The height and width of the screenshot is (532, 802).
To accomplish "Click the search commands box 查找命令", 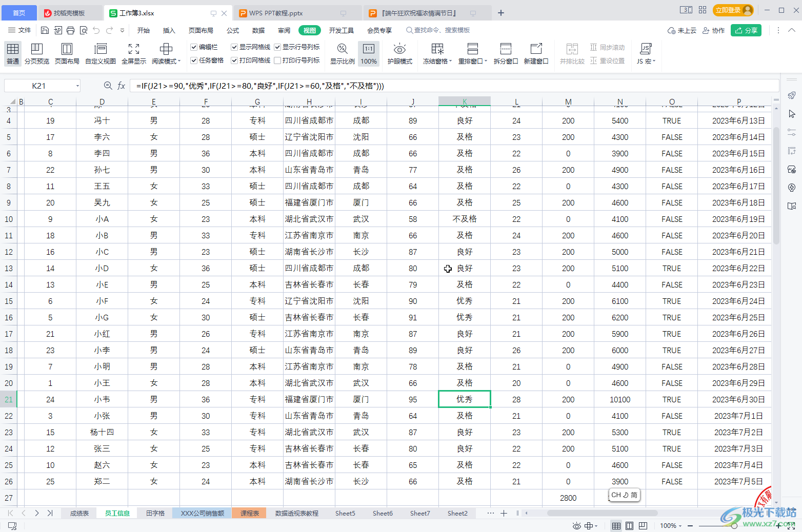I will (438, 30).
